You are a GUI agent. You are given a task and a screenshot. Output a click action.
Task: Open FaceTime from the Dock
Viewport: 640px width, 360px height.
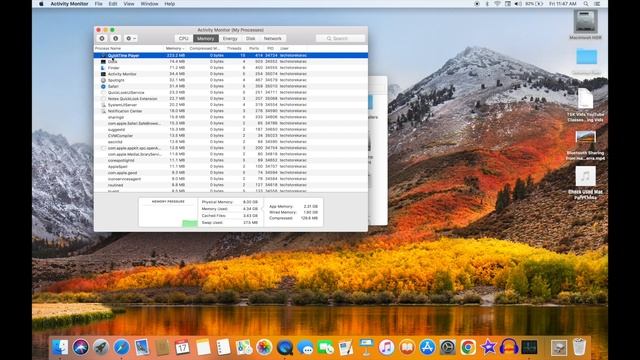pos(325,347)
